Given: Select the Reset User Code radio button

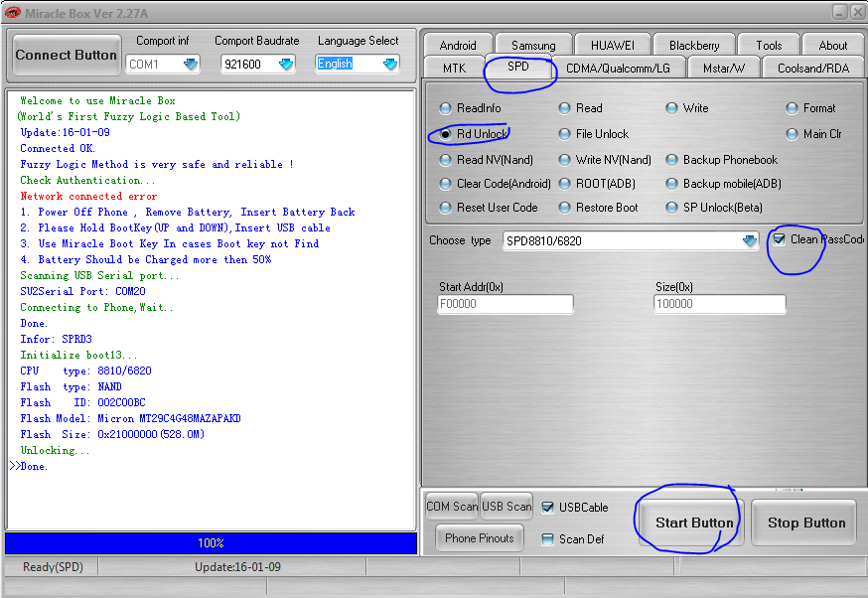Looking at the screenshot, I should coord(445,208).
